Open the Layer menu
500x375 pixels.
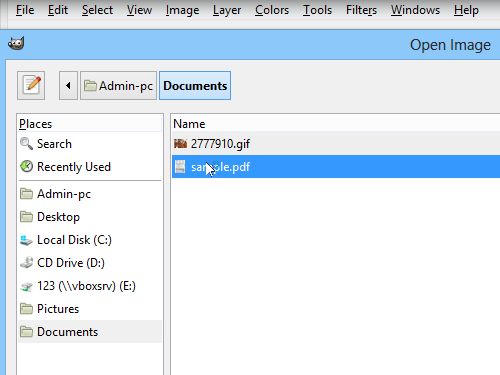[x=227, y=10]
